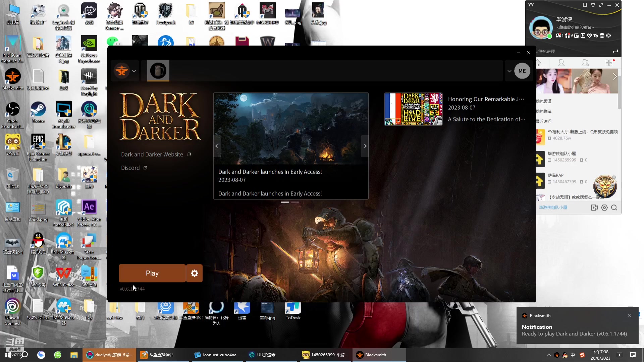Screen dimensions: 644x362
Task: Open game settings gear next to Play
Action: pyautogui.click(x=194, y=273)
